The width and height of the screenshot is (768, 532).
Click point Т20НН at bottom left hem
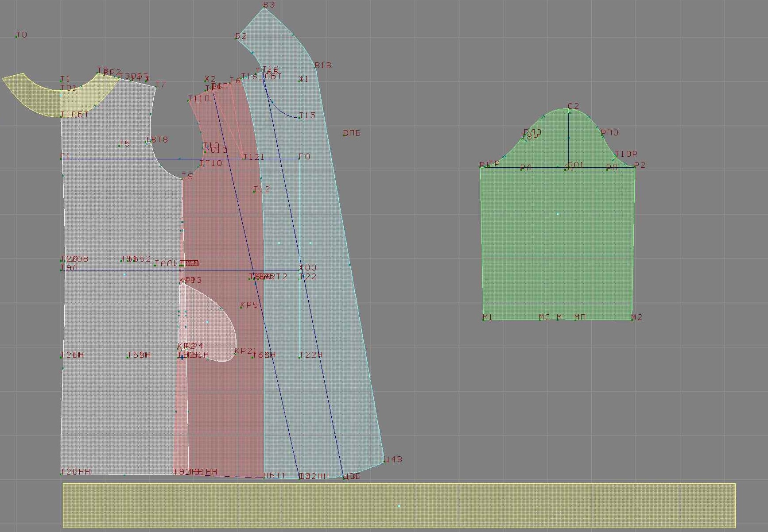pos(61,474)
